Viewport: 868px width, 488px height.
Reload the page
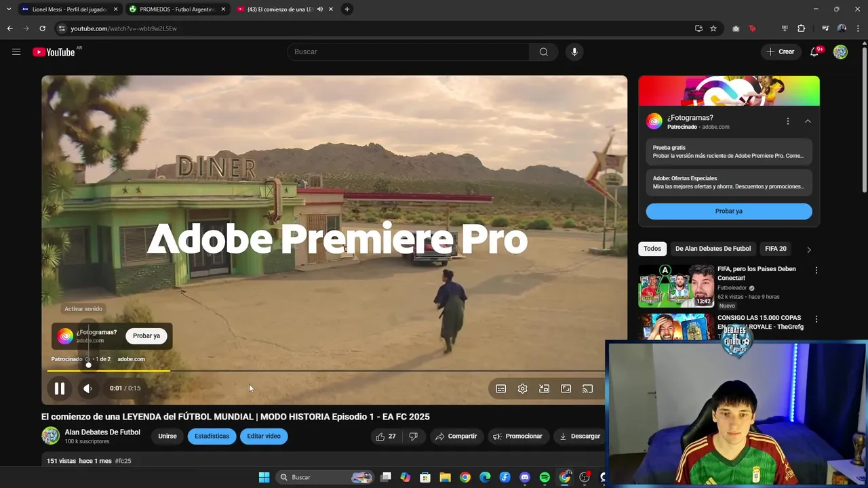pyautogui.click(x=42, y=28)
